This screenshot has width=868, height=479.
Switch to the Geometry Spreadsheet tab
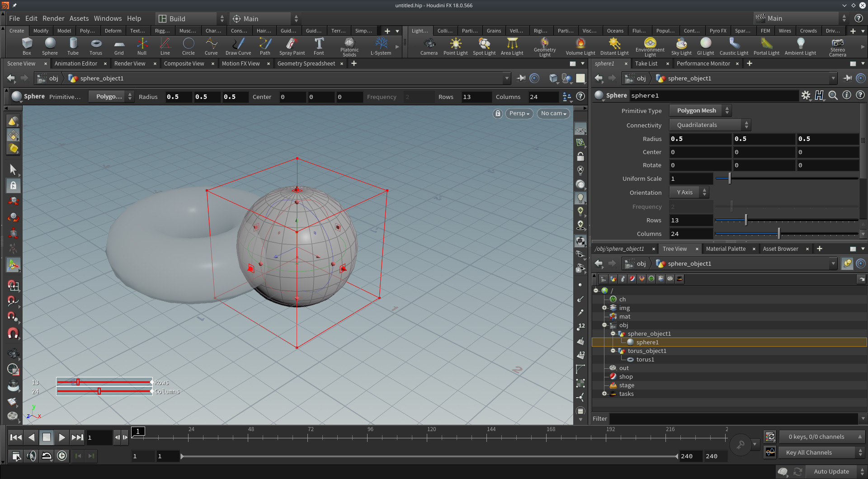(306, 64)
